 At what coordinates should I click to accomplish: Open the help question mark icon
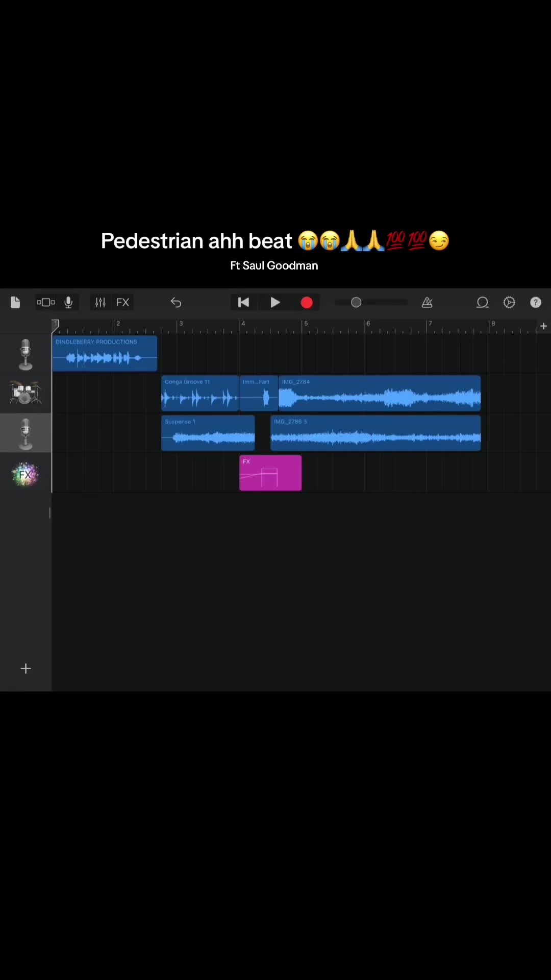click(x=535, y=302)
